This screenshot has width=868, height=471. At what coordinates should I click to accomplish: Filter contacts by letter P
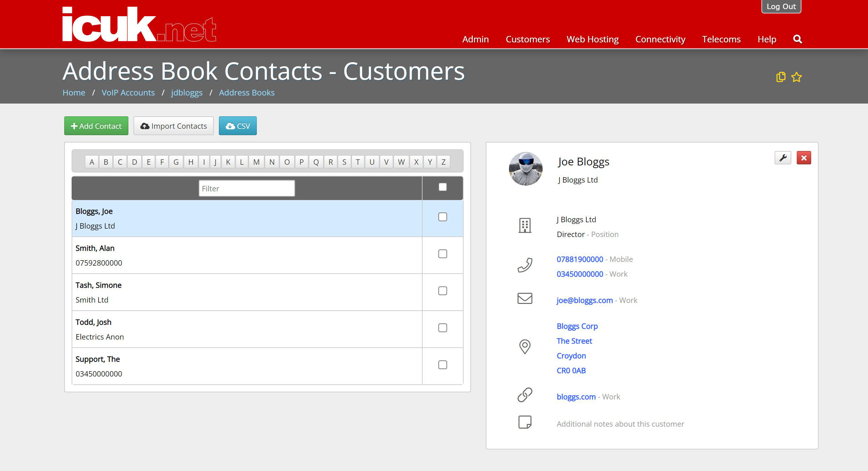click(x=301, y=162)
